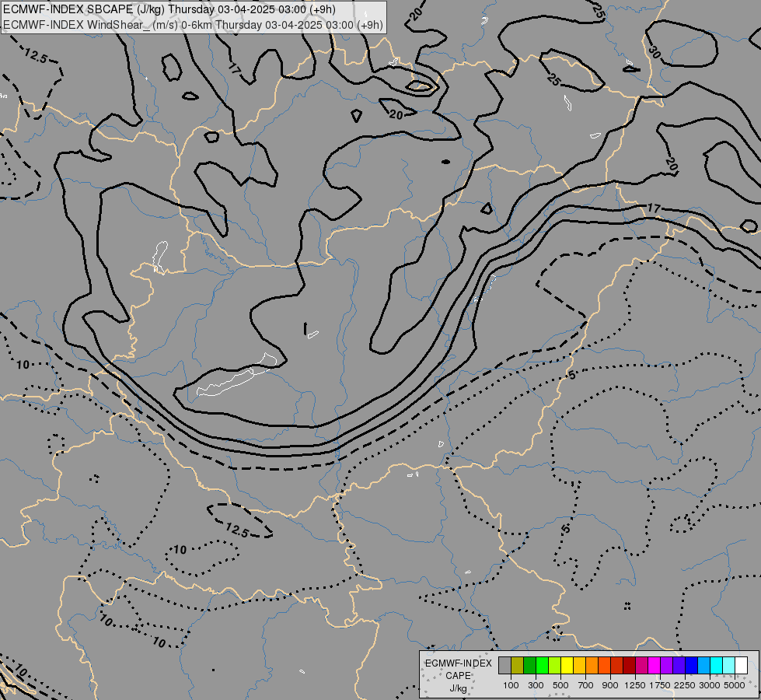
Task: Select the pure yellow legend swatch
Action: coord(567,666)
